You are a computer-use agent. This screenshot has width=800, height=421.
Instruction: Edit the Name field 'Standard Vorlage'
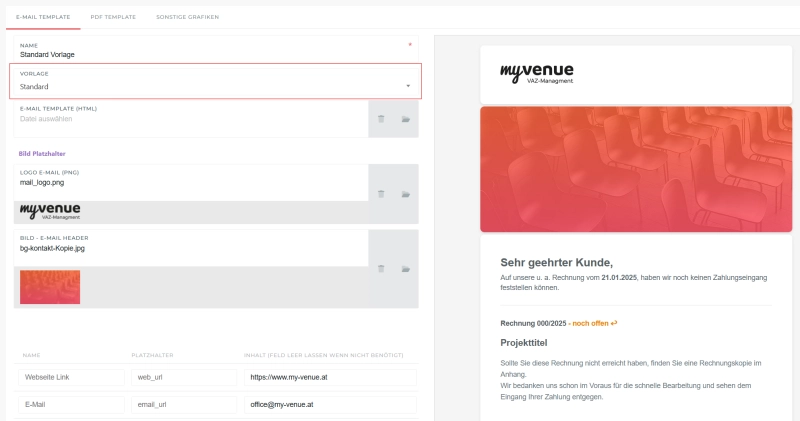[210, 54]
